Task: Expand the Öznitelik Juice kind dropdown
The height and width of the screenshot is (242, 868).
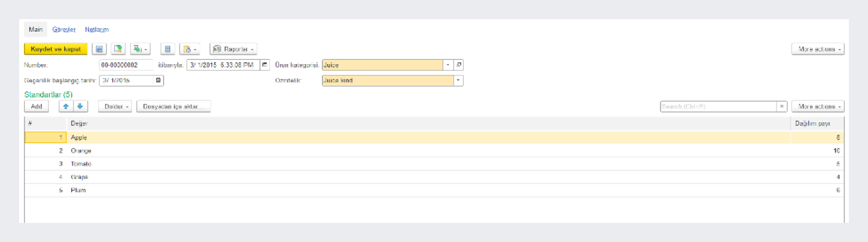Action: pos(458,80)
